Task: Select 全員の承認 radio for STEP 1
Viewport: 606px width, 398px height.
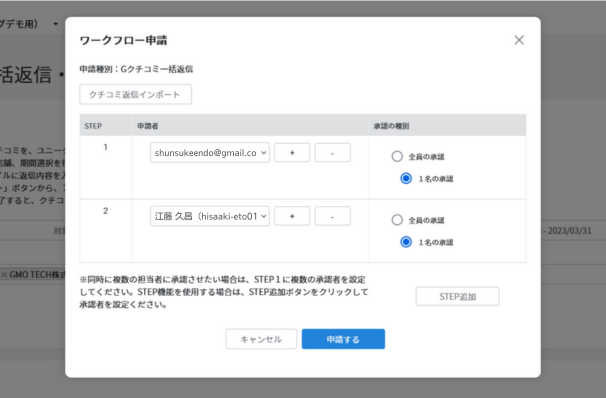Action: (397, 156)
